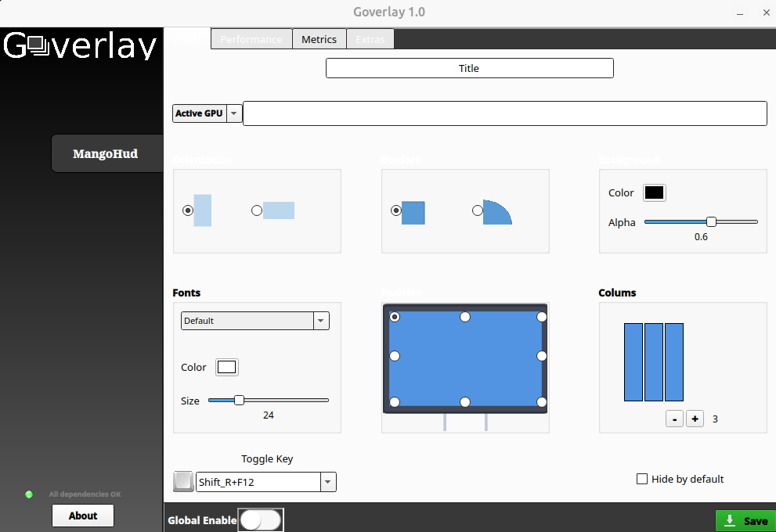Open the Fonts Default dropdown
This screenshot has height=532, width=776.
tap(254, 321)
